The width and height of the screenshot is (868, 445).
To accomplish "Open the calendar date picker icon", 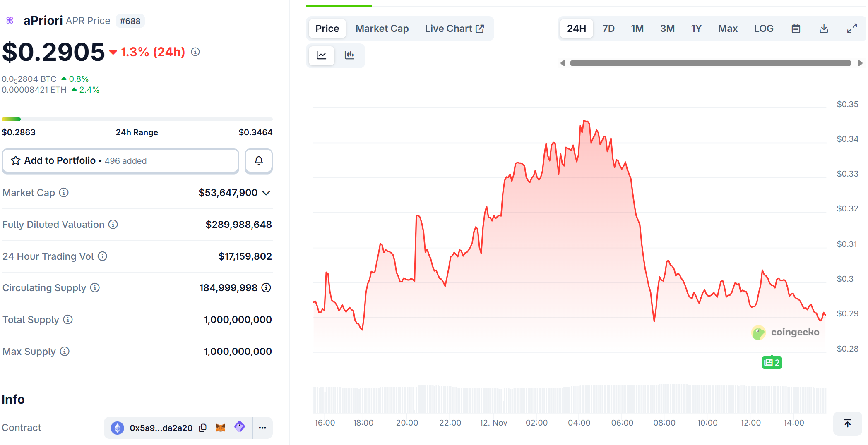I will click(796, 28).
